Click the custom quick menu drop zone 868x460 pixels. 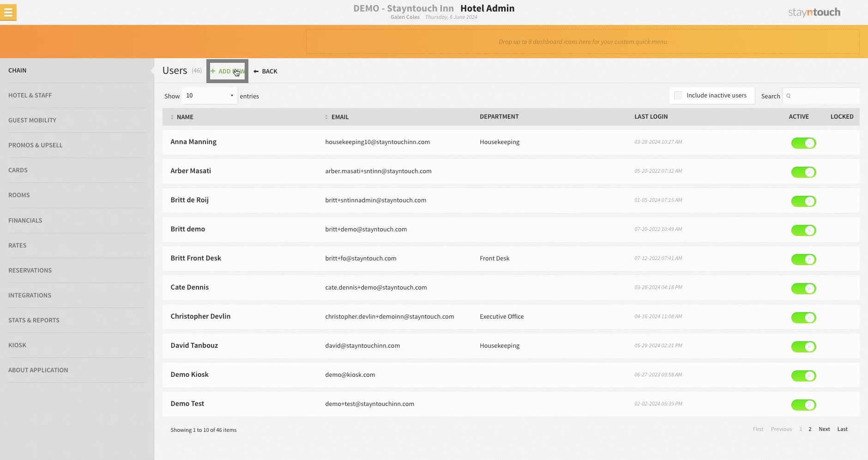tap(583, 42)
